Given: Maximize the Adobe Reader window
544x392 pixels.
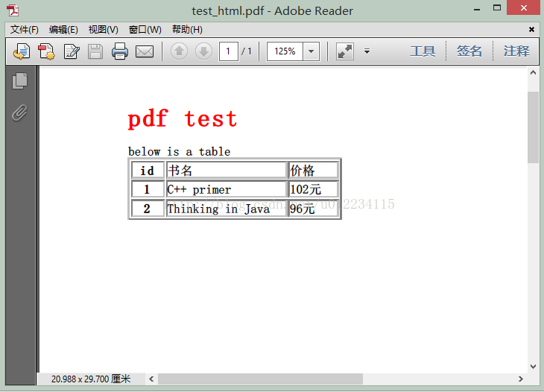Looking at the screenshot, I should [x=497, y=7].
